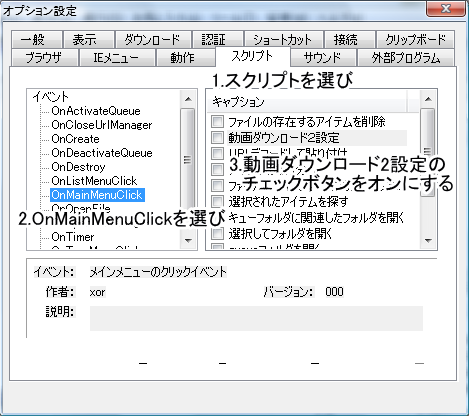Toggle the 選択してフォルダを開く checkbox

coord(217,233)
